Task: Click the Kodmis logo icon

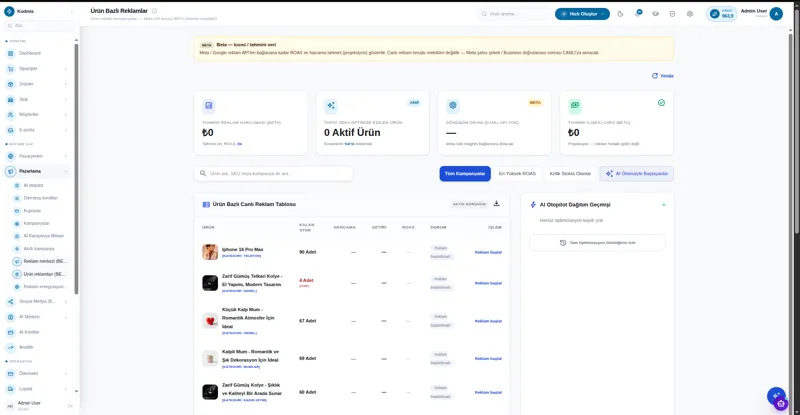Action: coord(10,11)
